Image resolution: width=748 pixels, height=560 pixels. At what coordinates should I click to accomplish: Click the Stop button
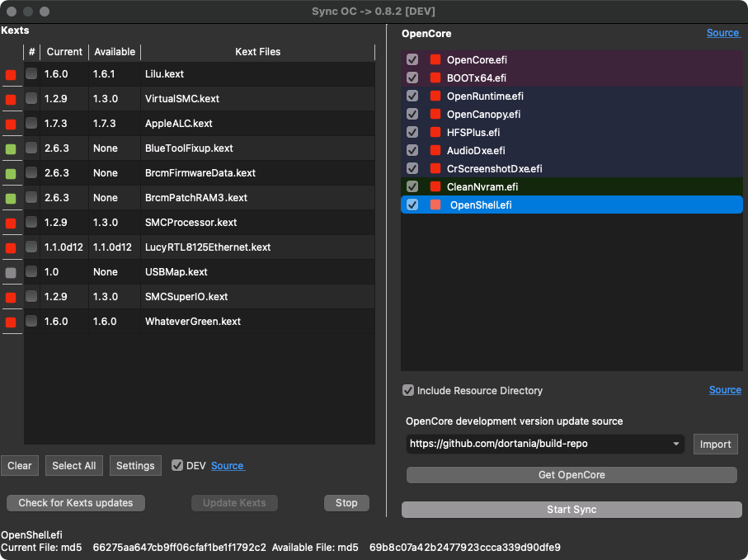coord(346,503)
